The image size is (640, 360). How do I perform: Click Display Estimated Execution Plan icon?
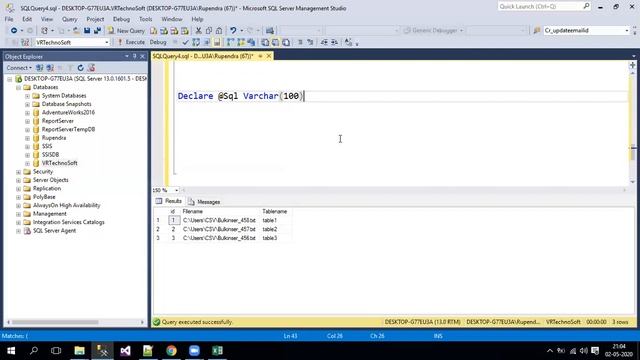[196, 42]
